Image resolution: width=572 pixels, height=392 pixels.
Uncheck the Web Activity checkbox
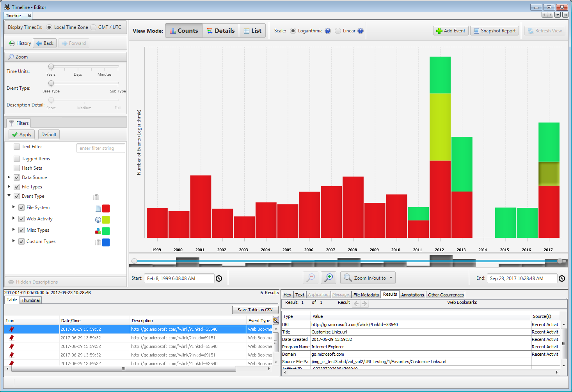click(x=21, y=219)
